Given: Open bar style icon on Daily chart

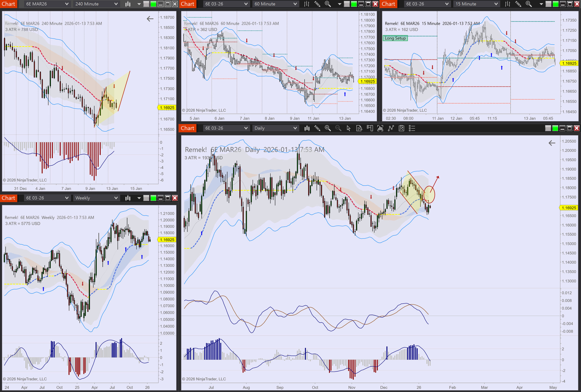Looking at the screenshot, I should pos(307,128).
